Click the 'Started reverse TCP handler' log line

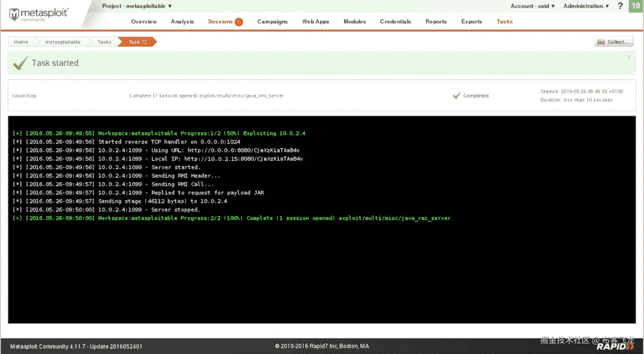point(126,142)
